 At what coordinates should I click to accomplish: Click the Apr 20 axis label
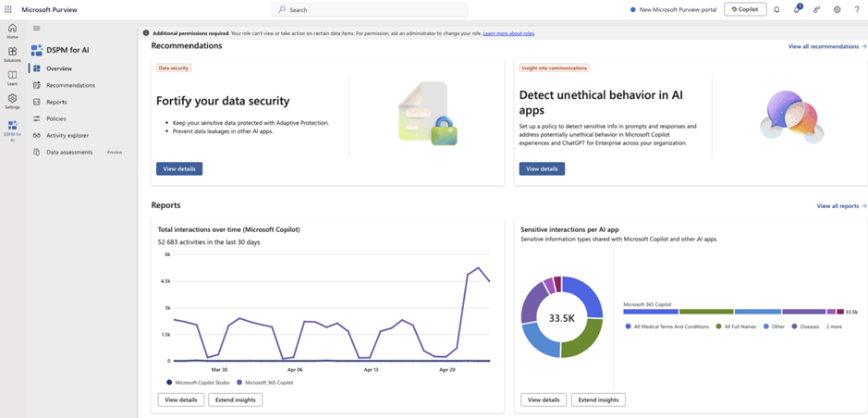(x=447, y=369)
